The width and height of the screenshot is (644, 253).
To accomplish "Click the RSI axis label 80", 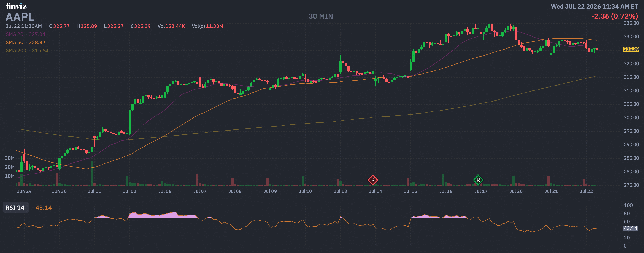I will tap(626, 214).
